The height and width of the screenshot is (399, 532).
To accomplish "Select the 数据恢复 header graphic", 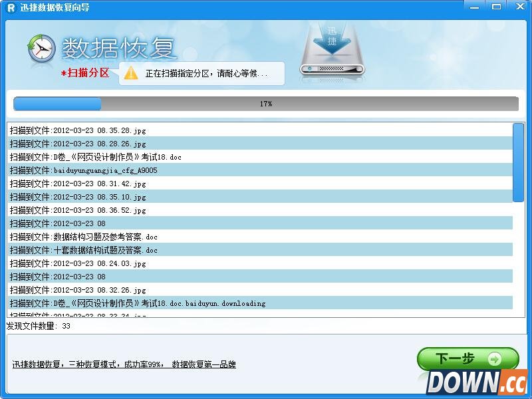I will (x=118, y=48).
